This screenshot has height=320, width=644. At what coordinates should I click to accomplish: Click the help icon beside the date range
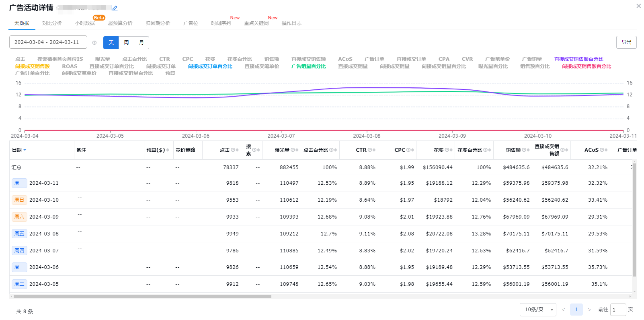pos(94,43)
